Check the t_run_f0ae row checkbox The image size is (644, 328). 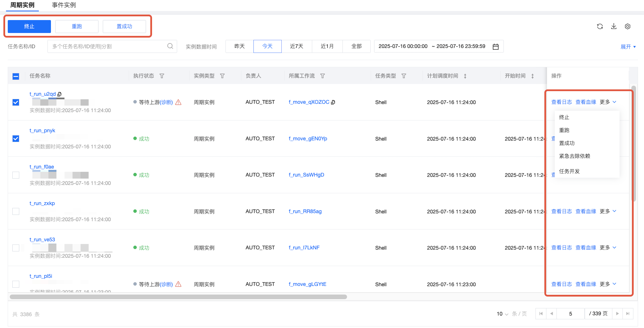point(16,175)
